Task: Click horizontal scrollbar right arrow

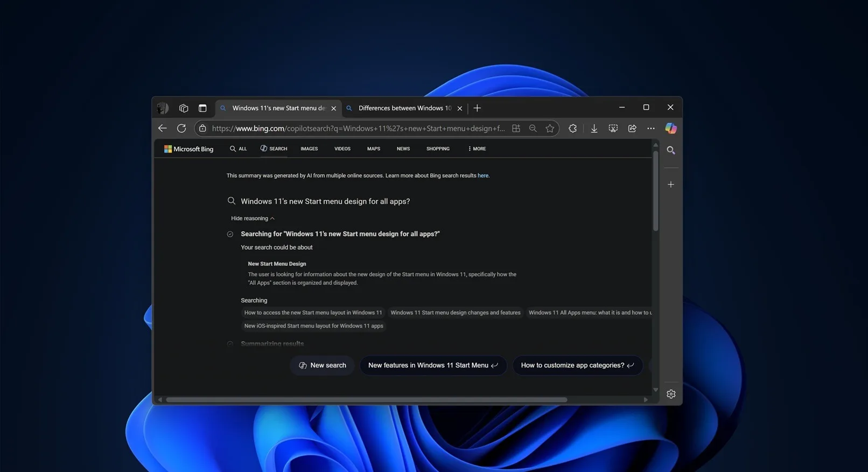Action: tap(646, 400)
